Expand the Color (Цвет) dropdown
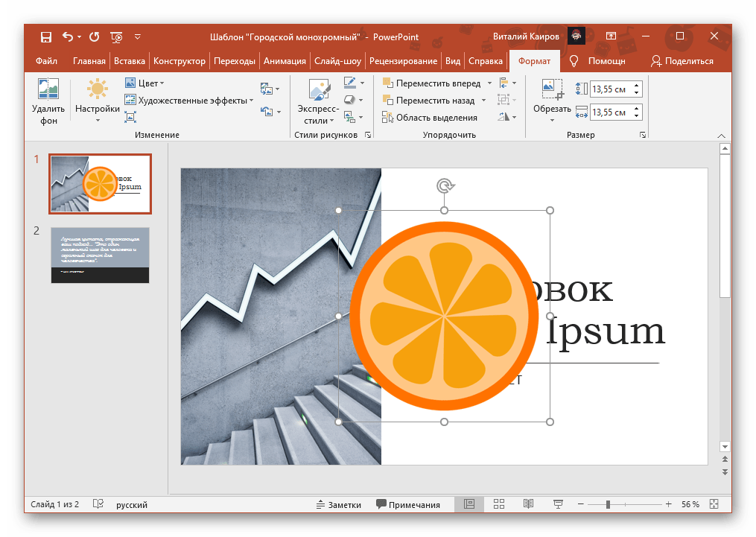The image size is (756, 537). tap(146, 83)
